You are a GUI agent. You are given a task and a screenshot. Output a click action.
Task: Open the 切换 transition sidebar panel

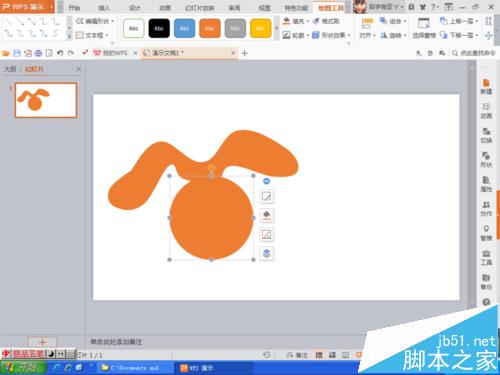(486, 135)
